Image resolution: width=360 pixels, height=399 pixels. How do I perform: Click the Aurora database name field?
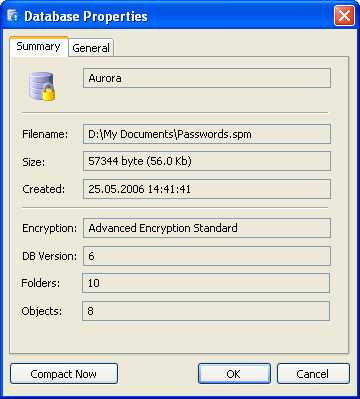[x=207, y=78]
